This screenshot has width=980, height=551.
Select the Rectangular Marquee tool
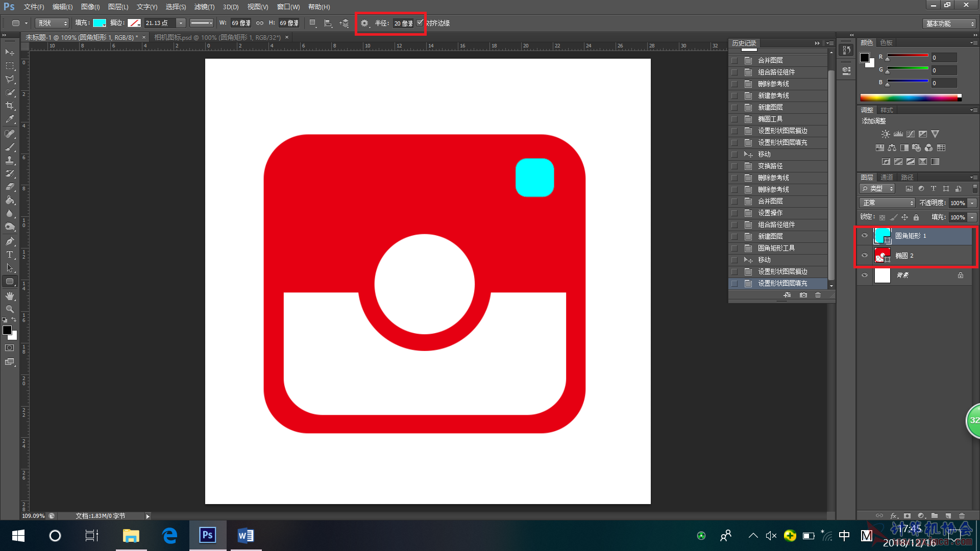(x=10, y=66)
